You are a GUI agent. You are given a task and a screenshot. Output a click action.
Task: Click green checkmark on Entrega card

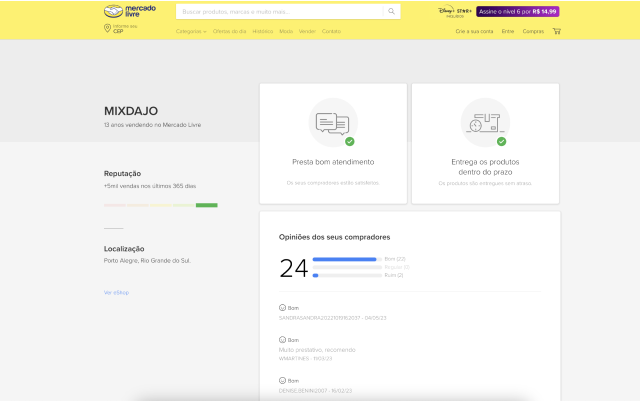point(502,141)
